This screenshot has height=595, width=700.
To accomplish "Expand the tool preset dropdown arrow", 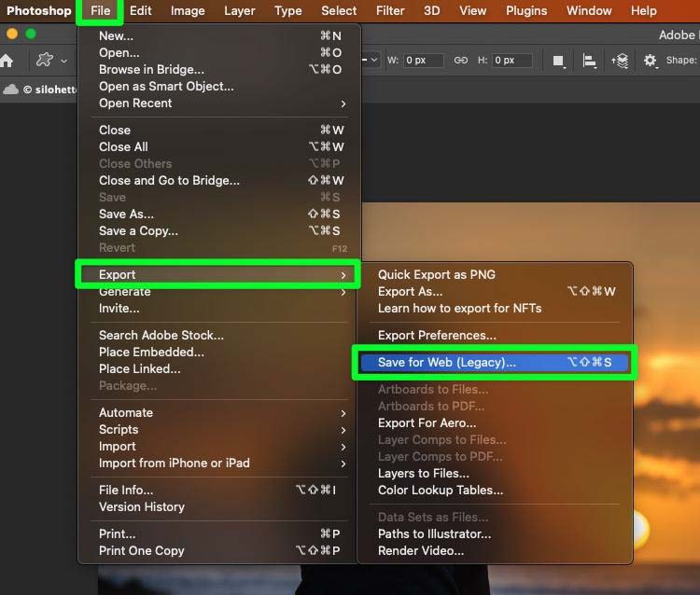I will (x=63, y=61).
